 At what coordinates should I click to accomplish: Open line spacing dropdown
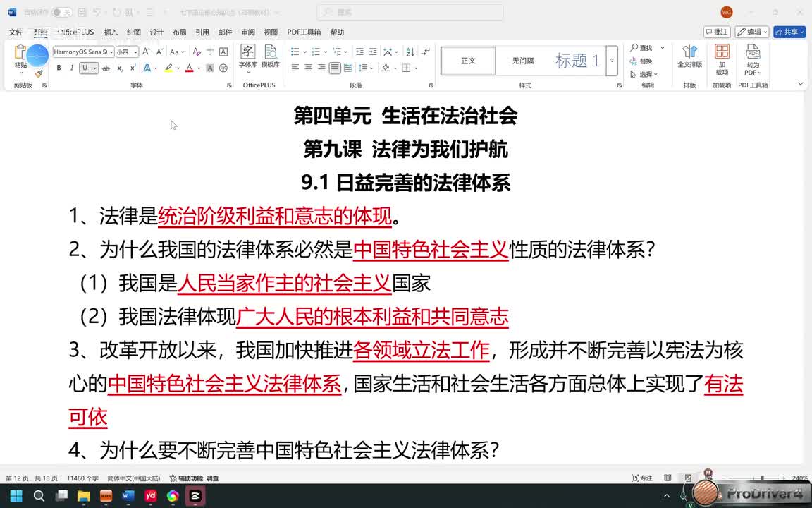coord(366,68)
